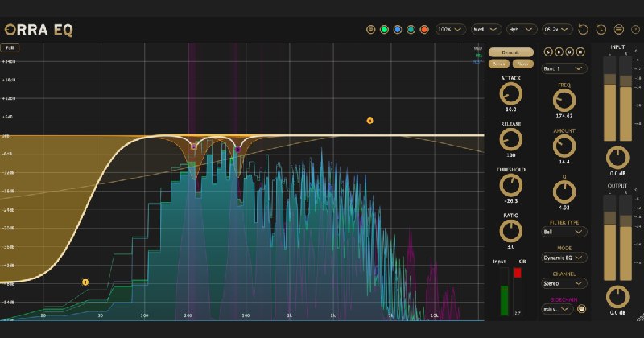Select band node 4 on graph
The image size is (644, 338).
coord(369,121)
